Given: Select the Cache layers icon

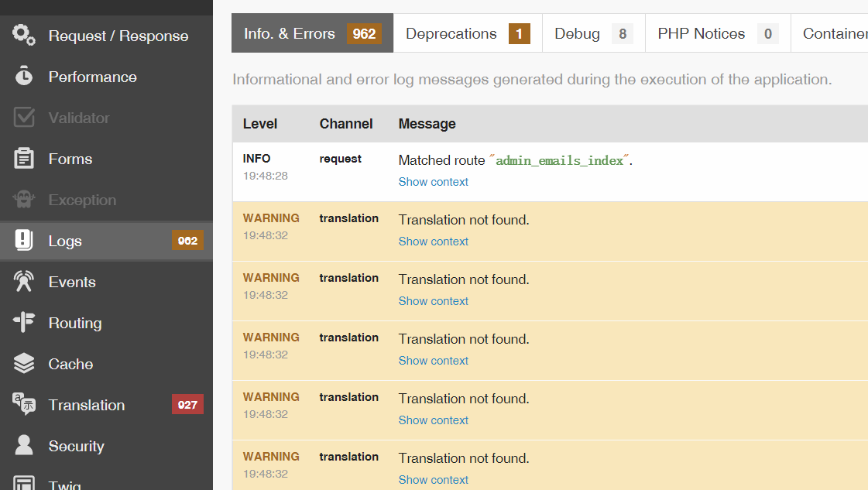Looking at the screenshot, I should [x=24, y=363].
